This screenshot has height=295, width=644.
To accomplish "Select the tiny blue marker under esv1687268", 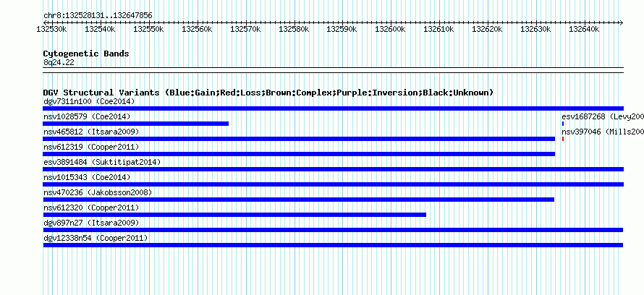I will pos(563,124).
